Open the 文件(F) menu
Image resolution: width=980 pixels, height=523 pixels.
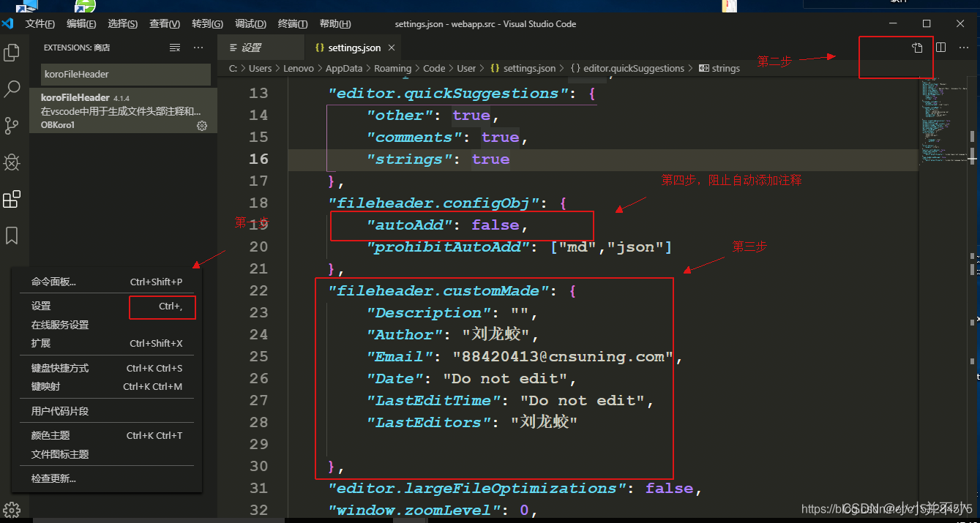coord(40,23)
